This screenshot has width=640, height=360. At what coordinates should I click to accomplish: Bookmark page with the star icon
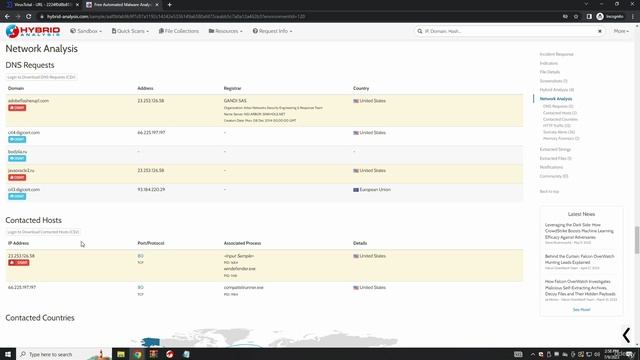click(576, 16)
